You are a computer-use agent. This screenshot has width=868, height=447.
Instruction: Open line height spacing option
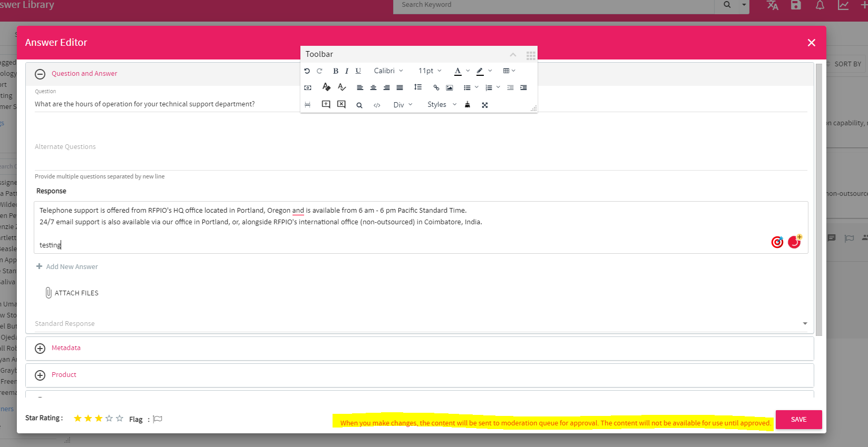[x=418, y=87]
